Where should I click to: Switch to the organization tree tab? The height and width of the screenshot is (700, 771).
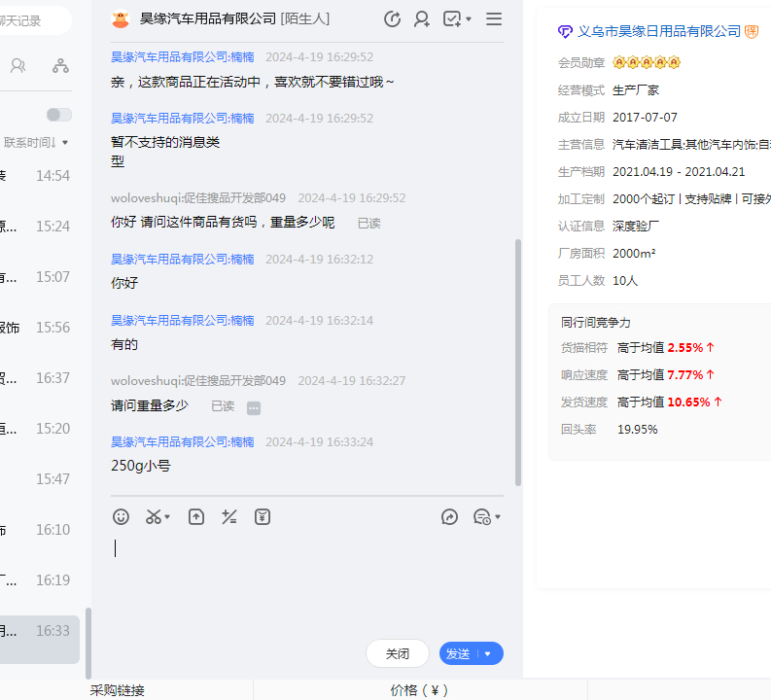point(60,65)
